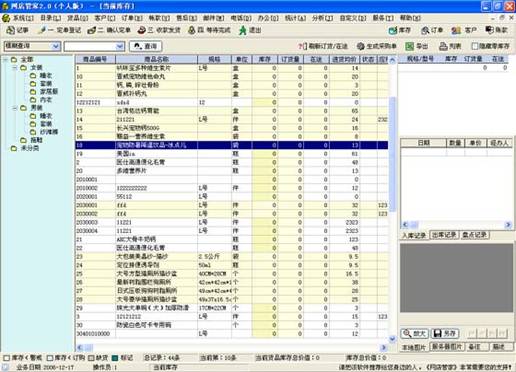Expand the search keyword combo box arrow
Screen dimensions: 516x372
(x=120, y=46)
